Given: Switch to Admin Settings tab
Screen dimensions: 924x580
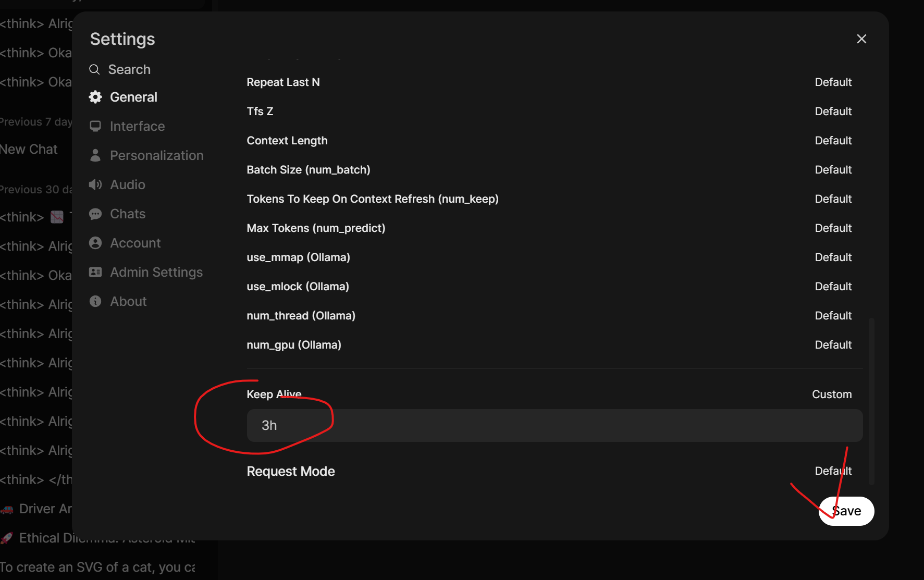Looking at the screenshot, I should click(x=156, y=273).
